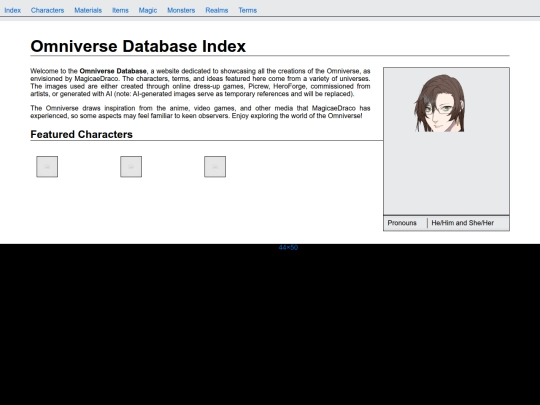Screen dimensions: 540x405
Task: Click the 44×50 image size link
Action: [x=288, y=248]
